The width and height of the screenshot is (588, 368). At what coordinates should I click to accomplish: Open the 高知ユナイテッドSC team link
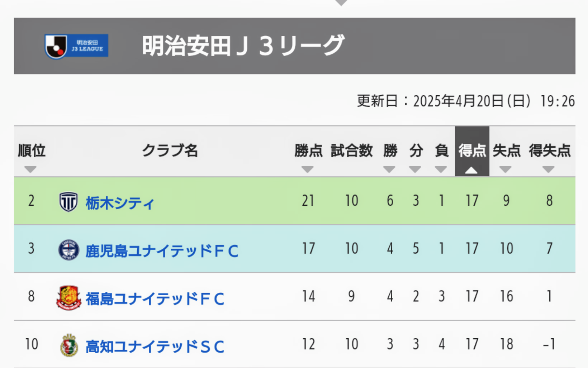pyautogui.click(x=155, y=347)
